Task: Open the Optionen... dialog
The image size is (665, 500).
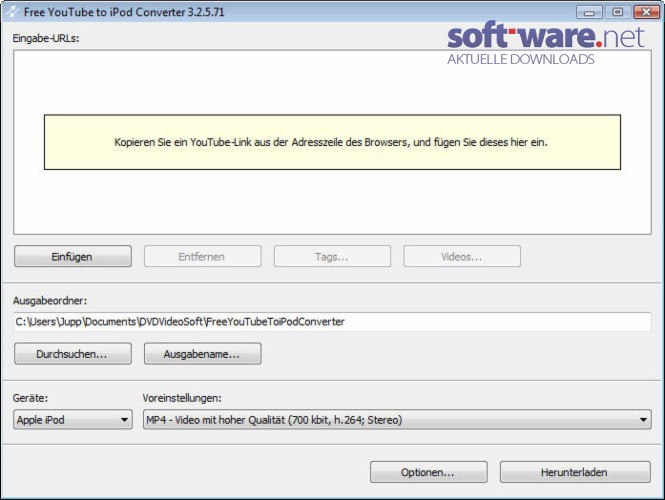Action: click(x=429, y=472)
